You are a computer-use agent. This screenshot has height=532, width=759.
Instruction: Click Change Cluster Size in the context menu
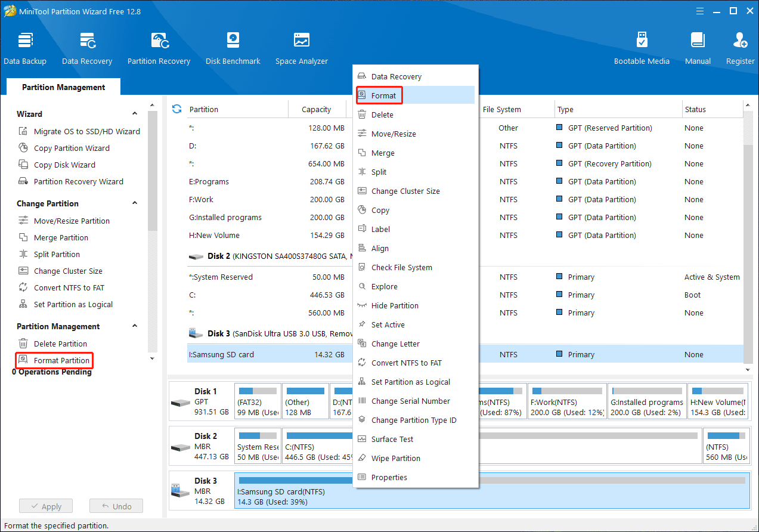pos(416,191)
